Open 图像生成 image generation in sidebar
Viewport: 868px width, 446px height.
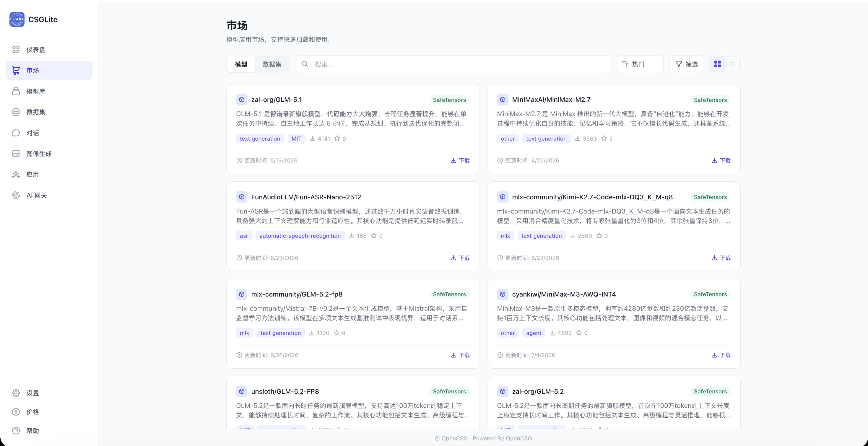(x=49, y=154)
